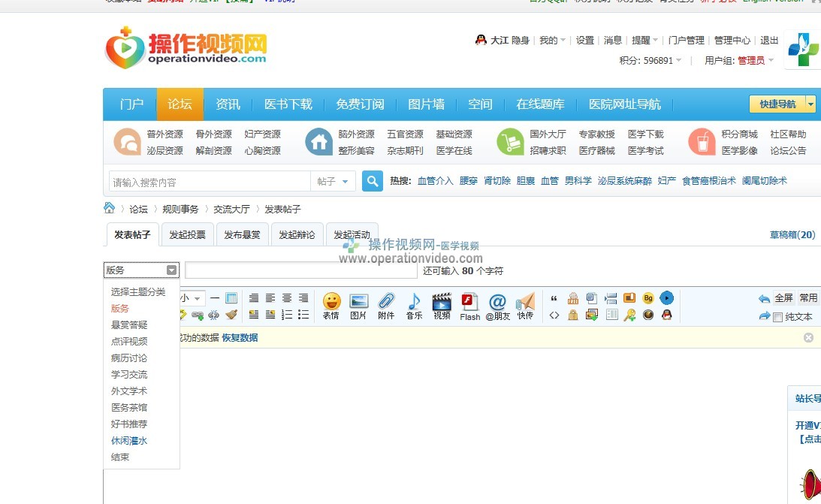
Task: Insert Flash using the Flash icon
Action: [x=470, y=302]
